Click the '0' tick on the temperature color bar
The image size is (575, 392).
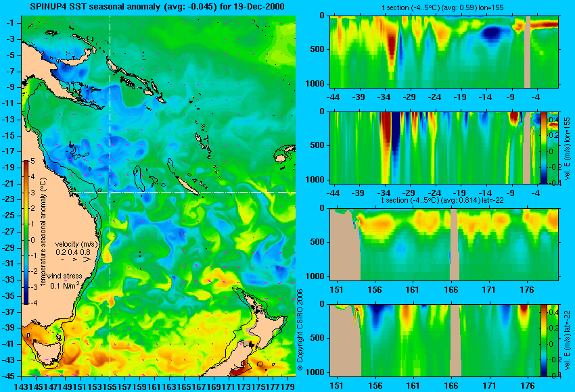coord(33,240)
